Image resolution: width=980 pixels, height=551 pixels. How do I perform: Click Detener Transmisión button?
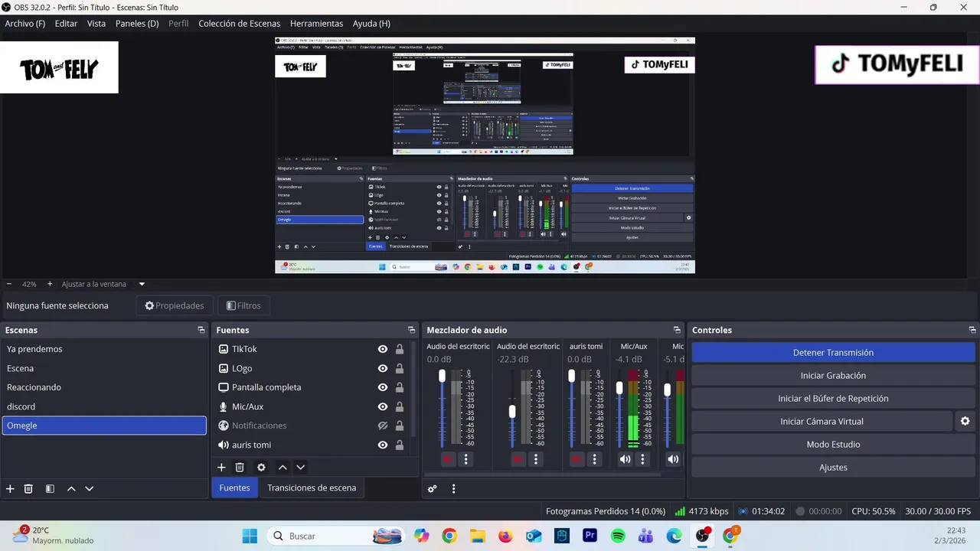click(x=833, y=353)
